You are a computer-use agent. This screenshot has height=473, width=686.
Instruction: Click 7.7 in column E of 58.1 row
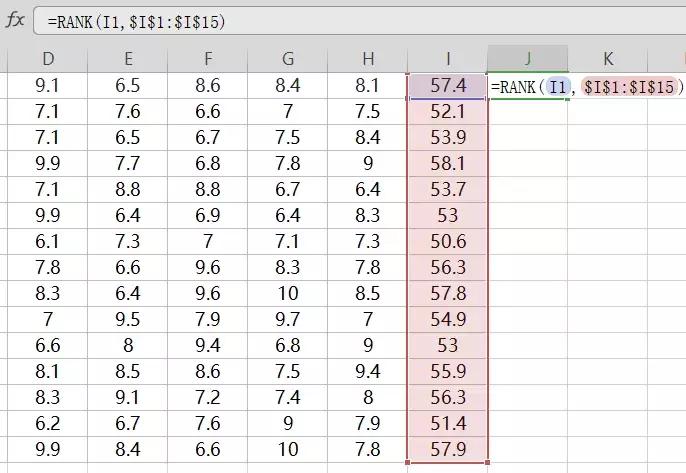[x=128, y=164]
